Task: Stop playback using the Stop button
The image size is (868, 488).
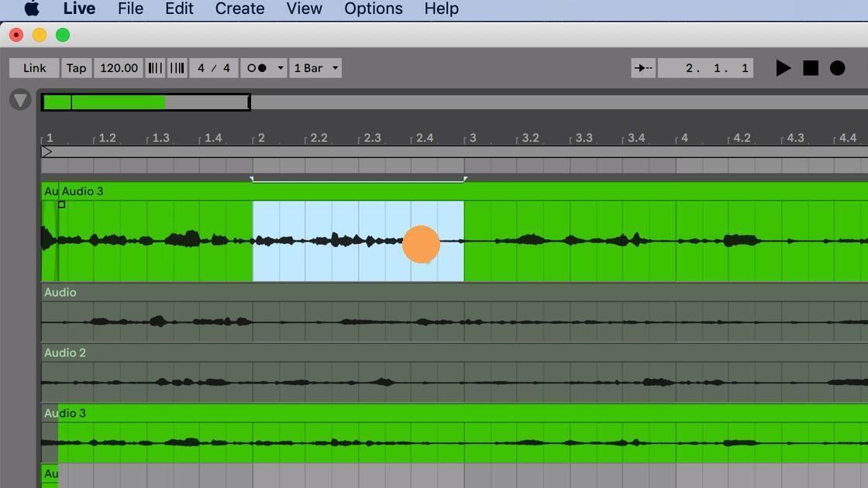Action: (x=811, y=68)
